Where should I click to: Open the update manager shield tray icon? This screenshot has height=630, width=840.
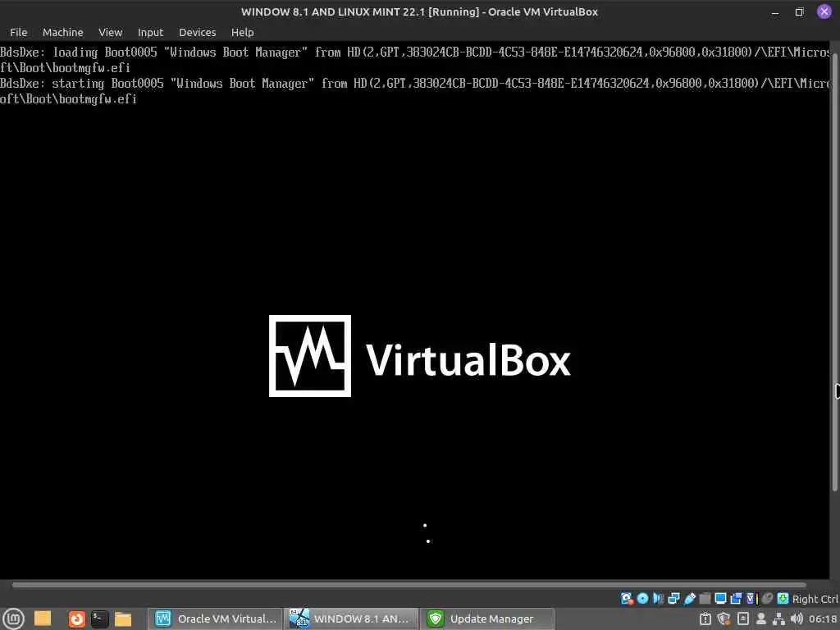pyautogui.click(x=724, y=619)
